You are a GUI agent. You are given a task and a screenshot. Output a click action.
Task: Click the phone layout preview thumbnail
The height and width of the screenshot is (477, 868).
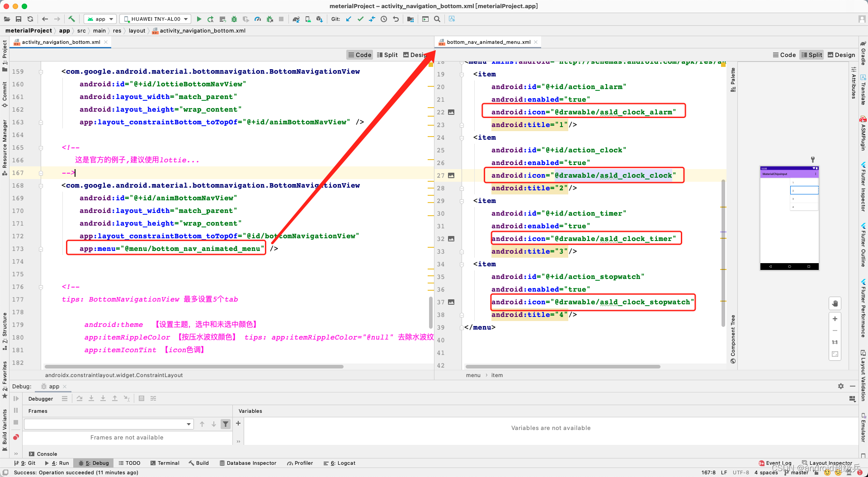(x=789, y=218)
